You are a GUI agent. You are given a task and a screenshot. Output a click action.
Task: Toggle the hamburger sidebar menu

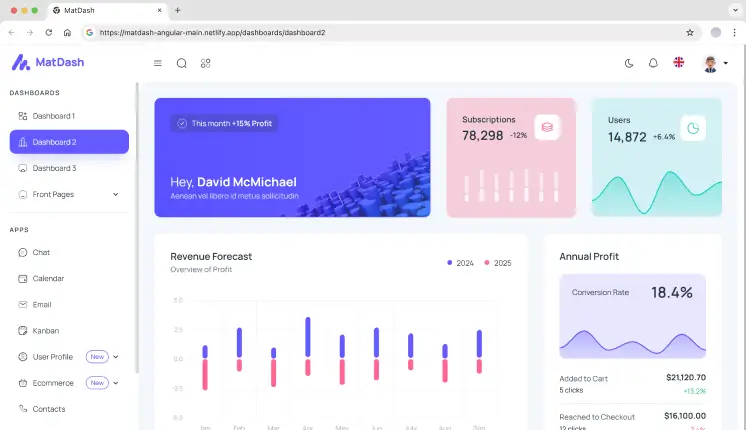pyautogui.click(x=158, y=63)
